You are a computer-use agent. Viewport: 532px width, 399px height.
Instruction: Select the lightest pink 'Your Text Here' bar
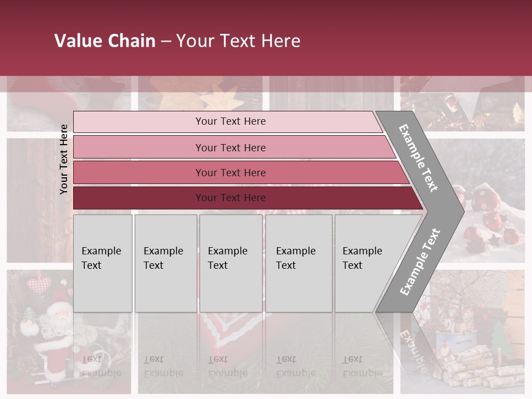[230, 121]
